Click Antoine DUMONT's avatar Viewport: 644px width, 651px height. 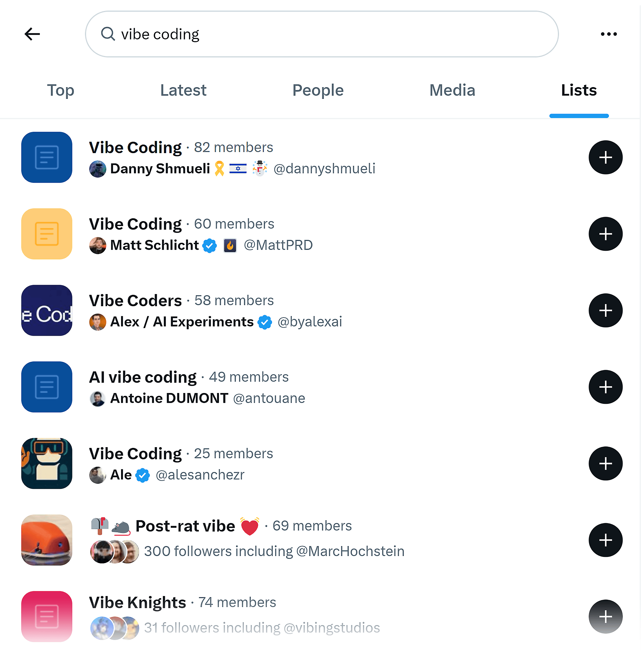(97, 398)
